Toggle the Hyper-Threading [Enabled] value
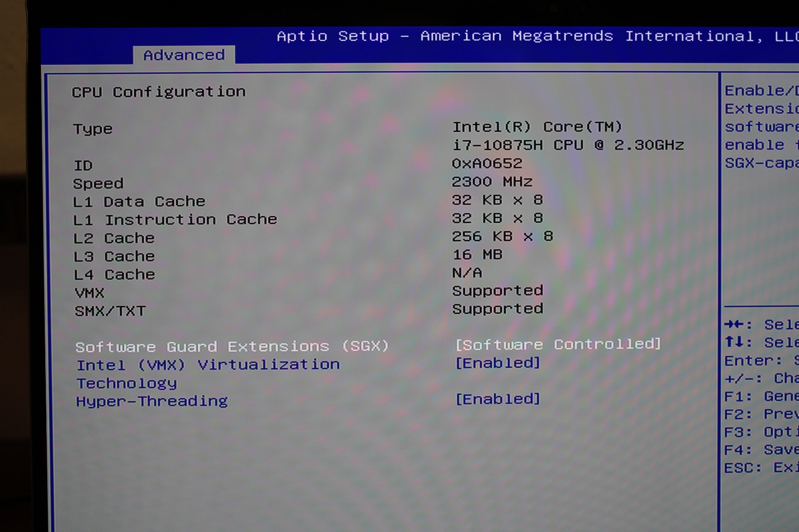Screen dimensions: 799x532 (497, 399)
